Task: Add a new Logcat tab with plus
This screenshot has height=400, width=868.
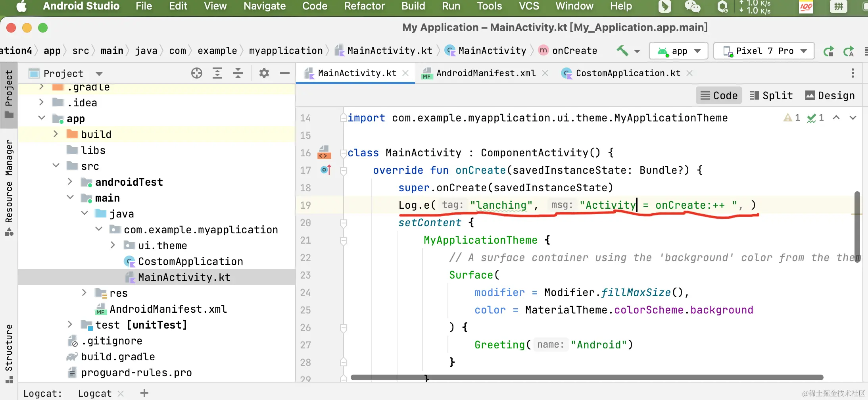Action: (x=144, y=393)
